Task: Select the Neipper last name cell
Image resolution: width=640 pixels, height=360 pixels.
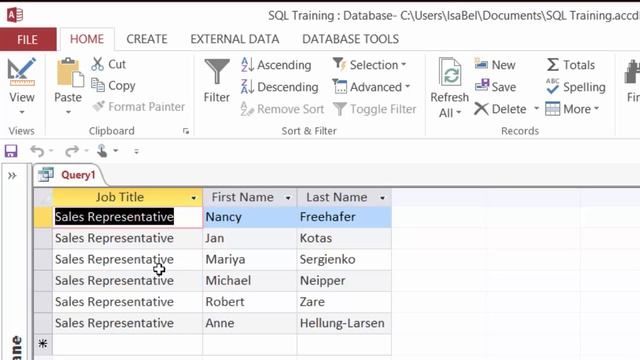Action: (x=344, y=281)
